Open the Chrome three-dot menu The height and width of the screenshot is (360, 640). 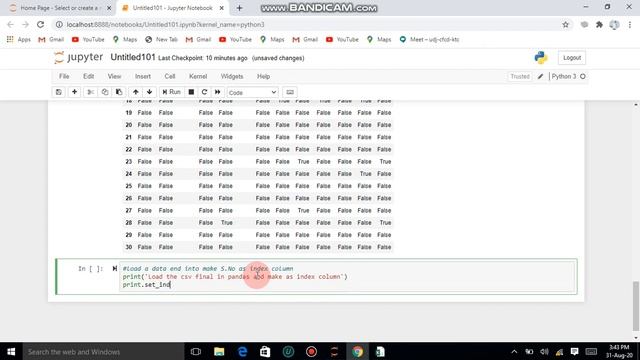[x=630, y=24]
